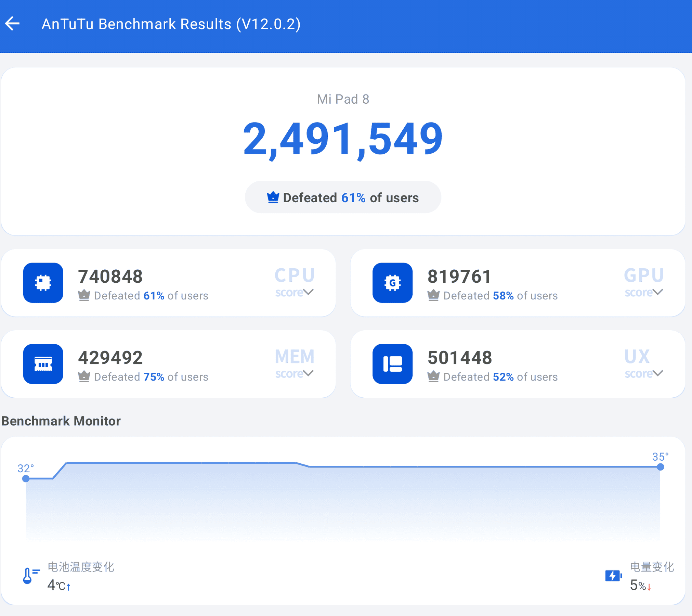The image size is (692, 616).
Task: Click the crown icon in the CPU card
Action: [x=84, y=295]
